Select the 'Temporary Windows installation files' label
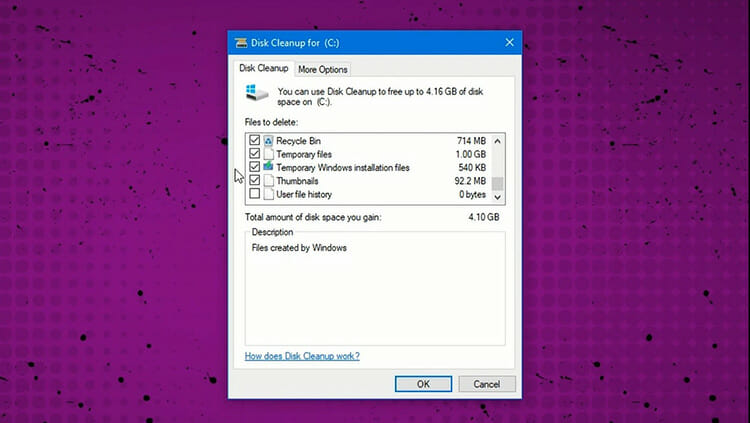This screenshot has width=750, height=423. (343, 167)
